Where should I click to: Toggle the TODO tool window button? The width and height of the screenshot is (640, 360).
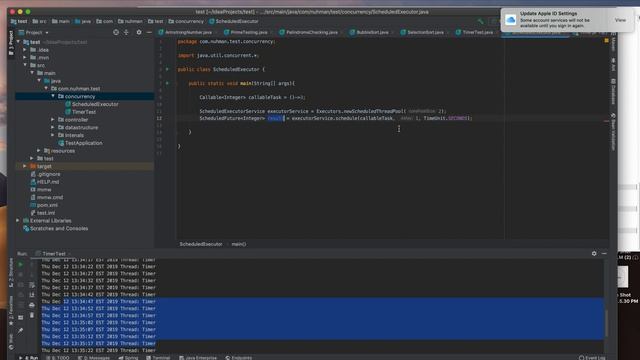coord(57,358)
